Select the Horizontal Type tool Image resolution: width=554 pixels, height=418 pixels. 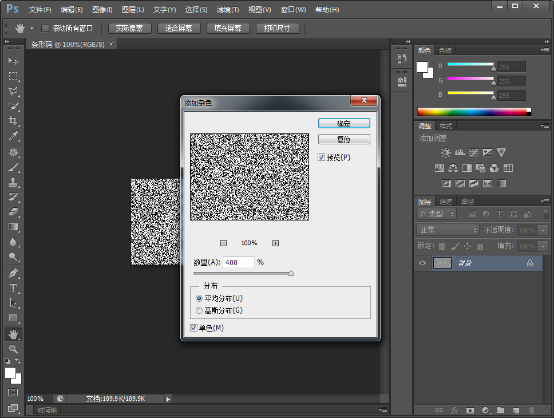(13, 288)
